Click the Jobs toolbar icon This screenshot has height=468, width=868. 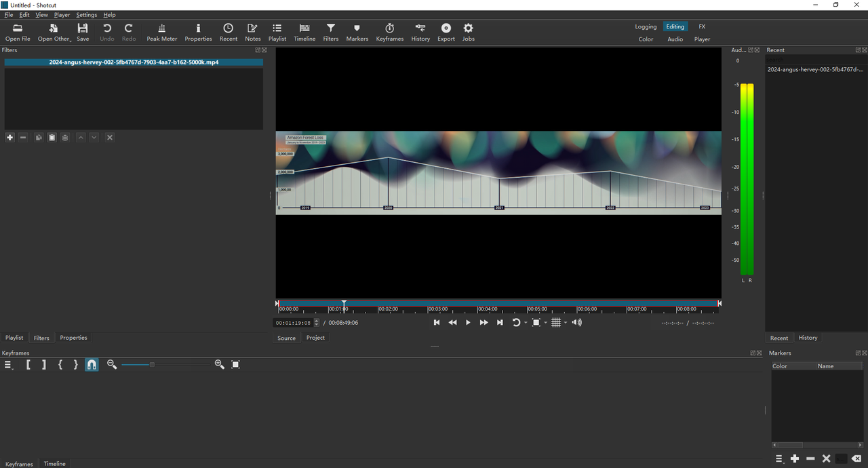(468, 32)
